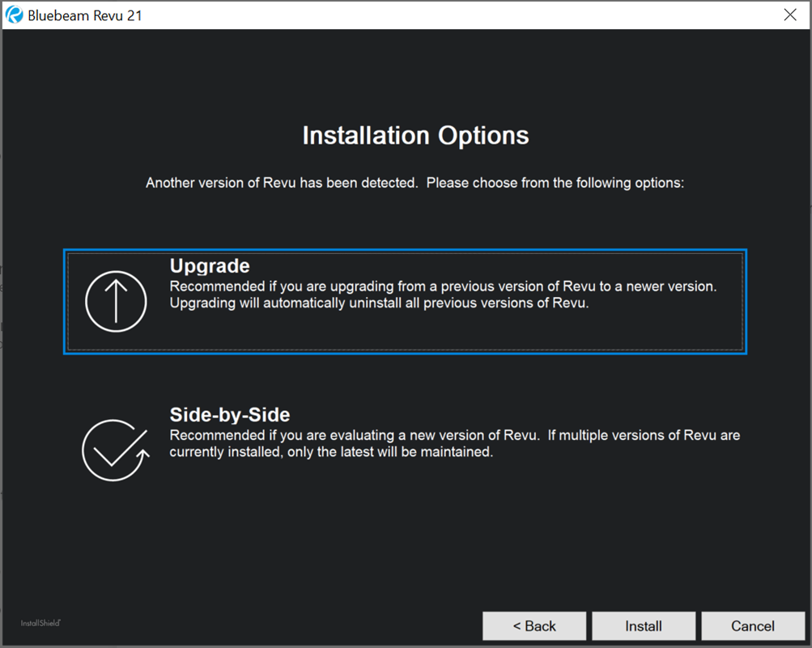
Task: Click the 'Recommended if you are upgrading' description
Action: point(443,287)
